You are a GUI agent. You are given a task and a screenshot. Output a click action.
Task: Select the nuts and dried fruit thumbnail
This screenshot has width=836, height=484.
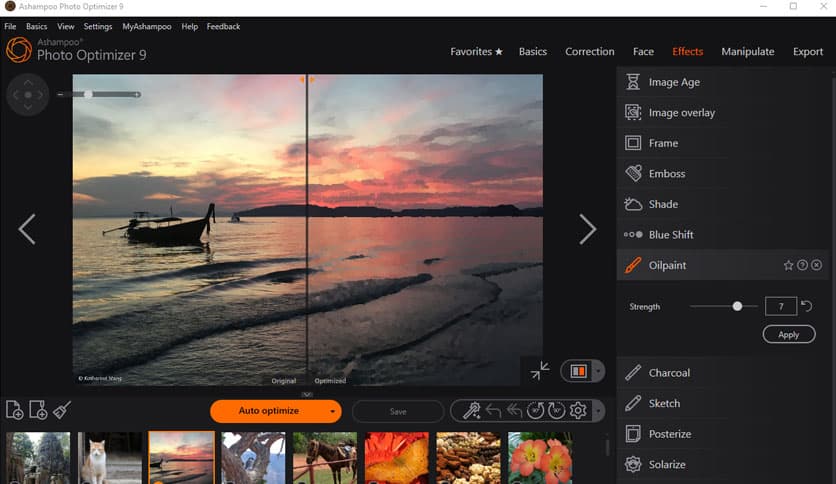468,458
